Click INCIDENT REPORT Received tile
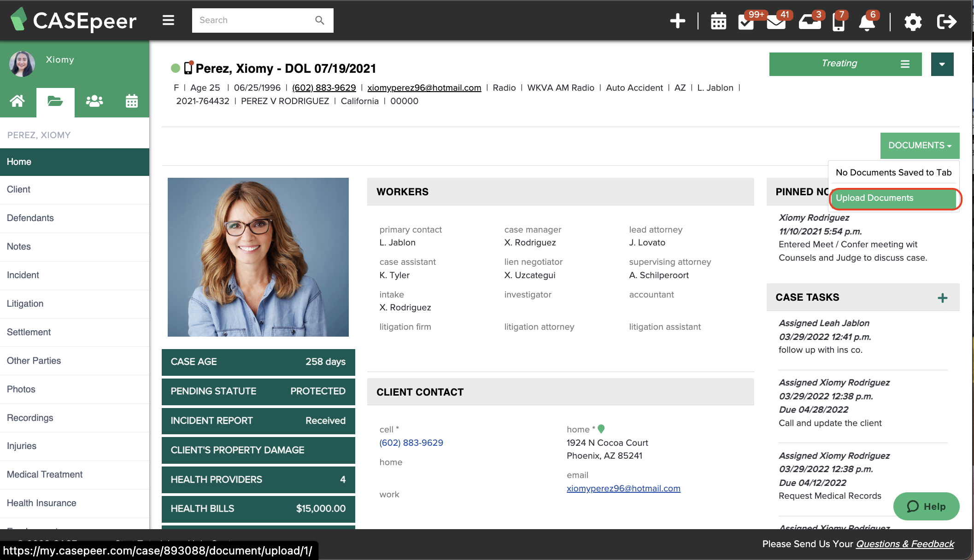The image size is (974, 560). [258, 421]
